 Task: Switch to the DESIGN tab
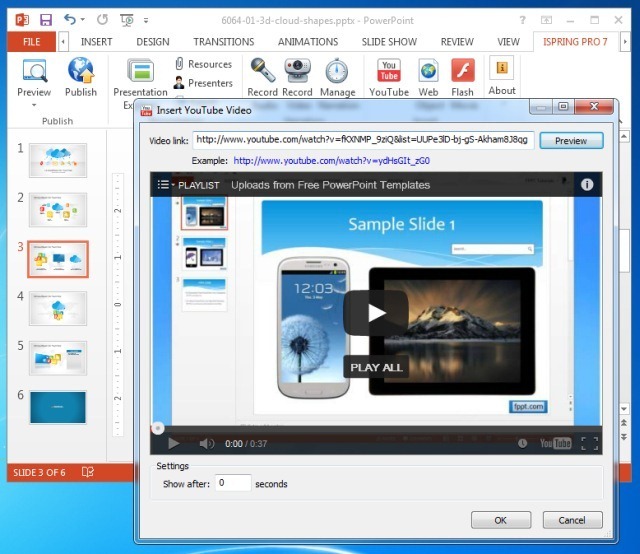pyautogui.click(x=153, y=42)
